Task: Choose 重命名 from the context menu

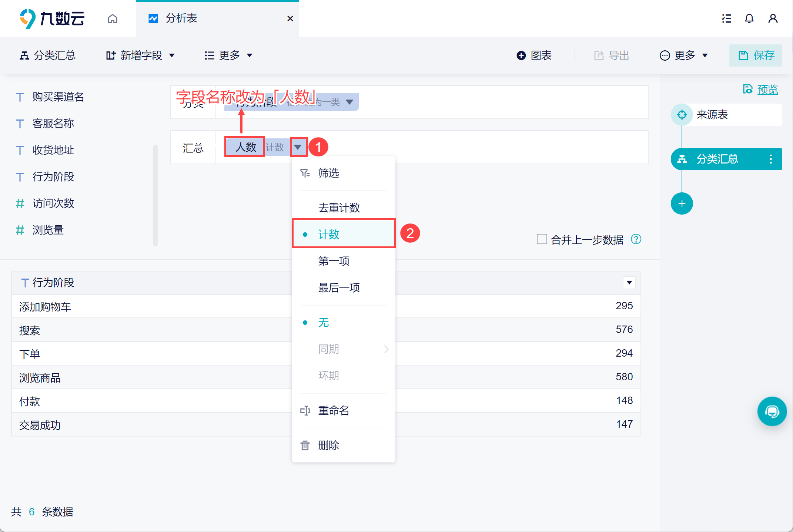Action: pyautogui.click(x=333, y=410)
